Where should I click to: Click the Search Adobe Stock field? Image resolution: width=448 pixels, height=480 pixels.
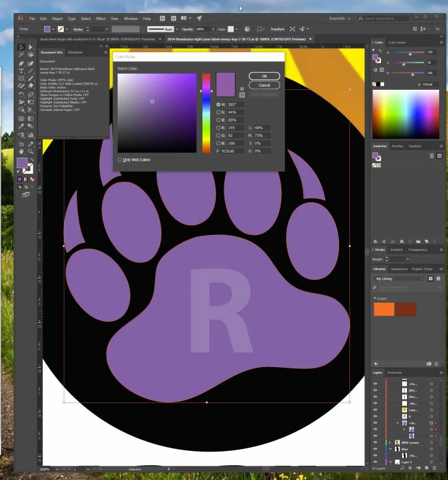click(x=384, y=19)
